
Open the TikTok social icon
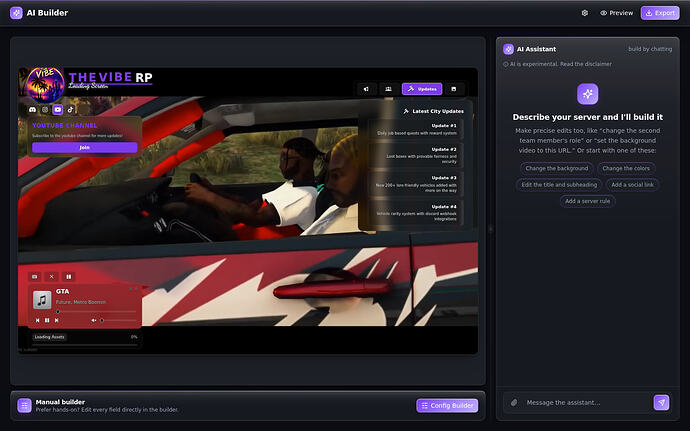tap(70, 110)
